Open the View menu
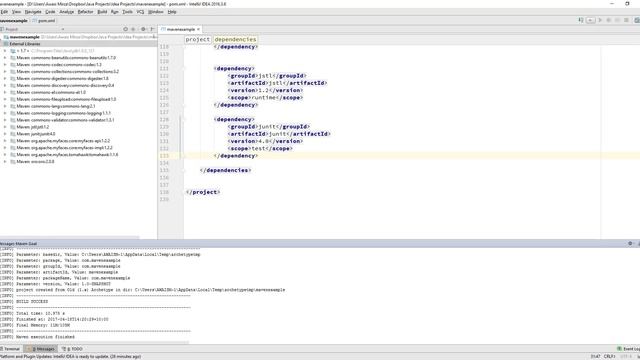640x360 pixels. click(x=16, y=12)
